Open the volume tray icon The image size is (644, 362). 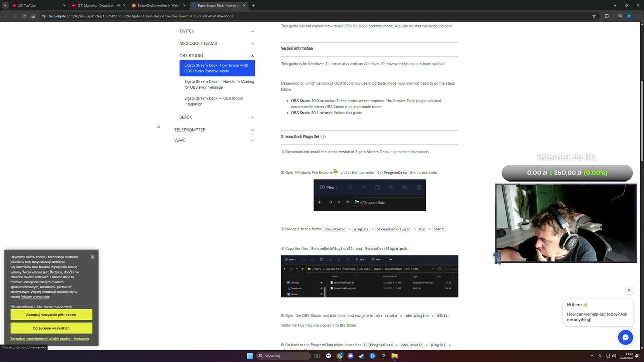(x=614, y=356)
